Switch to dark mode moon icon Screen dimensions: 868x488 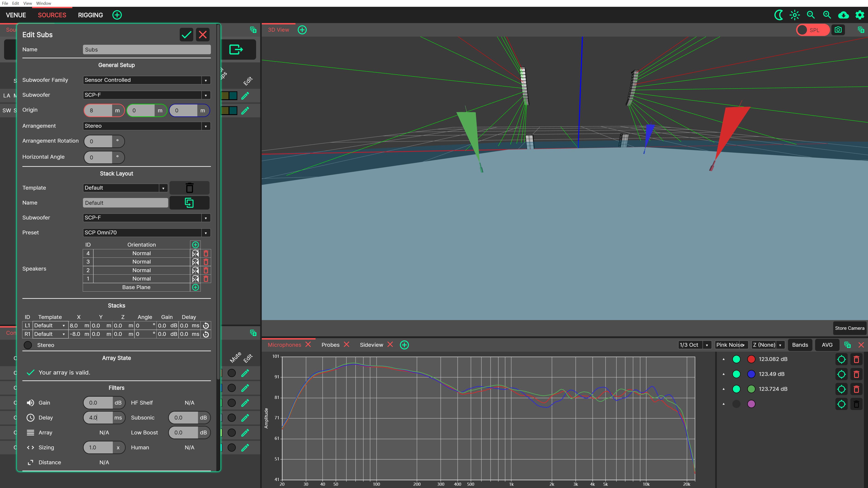[x=779, y=15]
